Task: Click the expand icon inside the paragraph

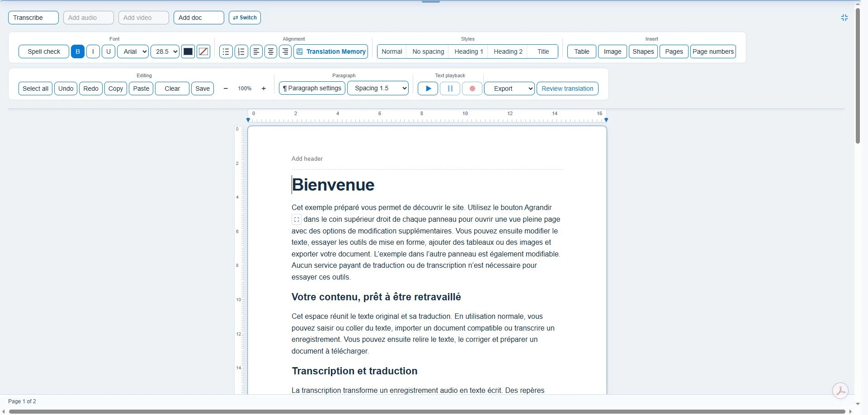Action: (x=297, y=219)
